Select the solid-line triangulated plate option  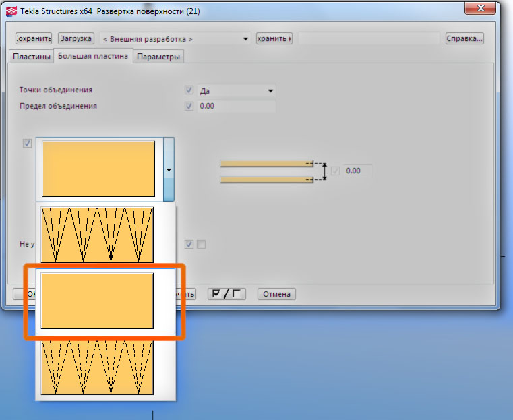pos(97,233)
